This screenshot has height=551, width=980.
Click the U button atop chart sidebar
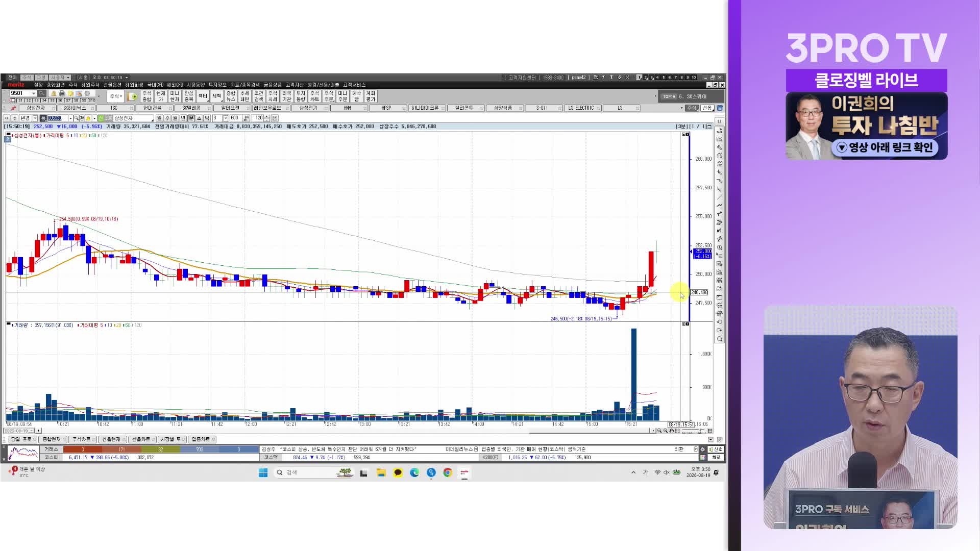(719, 121)
